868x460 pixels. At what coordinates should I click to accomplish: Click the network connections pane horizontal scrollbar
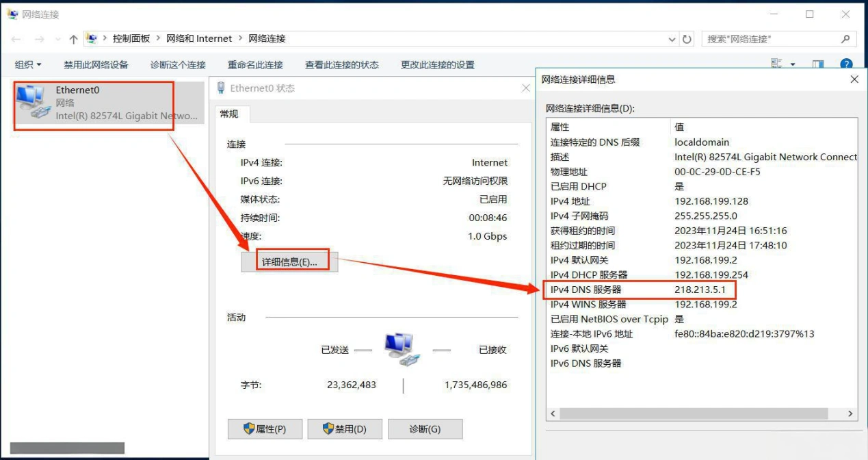pos(67,449)
